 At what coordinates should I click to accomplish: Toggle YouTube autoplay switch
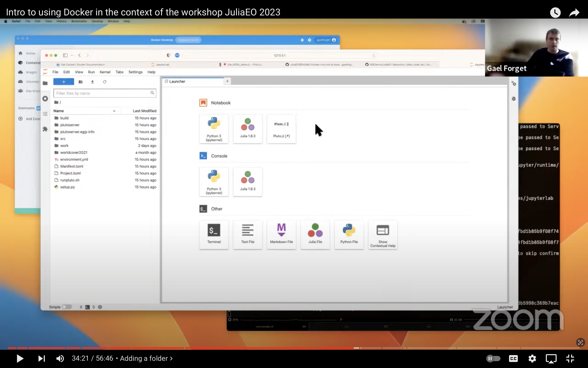[x=493, y=358]
